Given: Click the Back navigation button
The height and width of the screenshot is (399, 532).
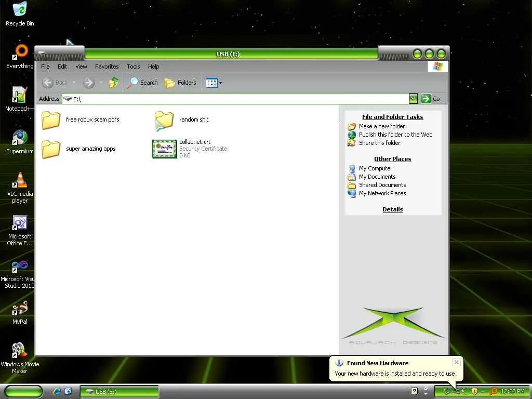Looking at the screenshot, I should [x=55, y=83].
